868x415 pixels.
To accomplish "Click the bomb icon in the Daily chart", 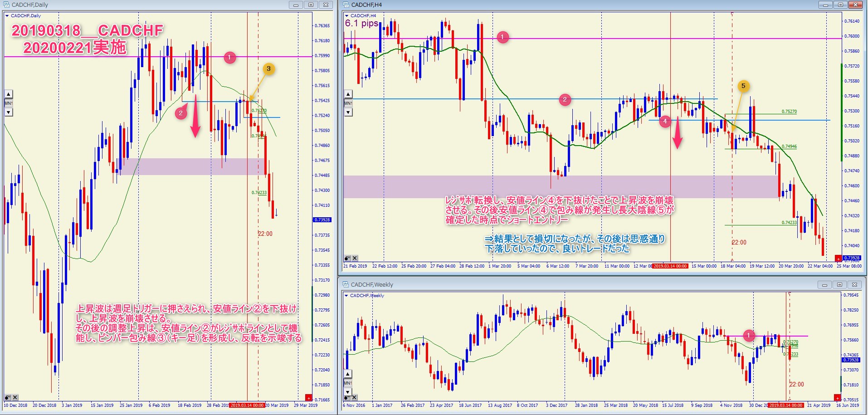I will tap(8, 397).
